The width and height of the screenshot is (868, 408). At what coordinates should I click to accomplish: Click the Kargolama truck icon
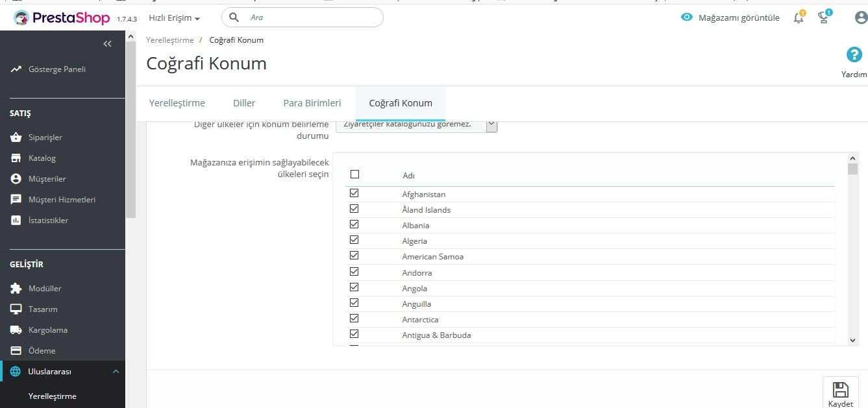tap(16, 330)
